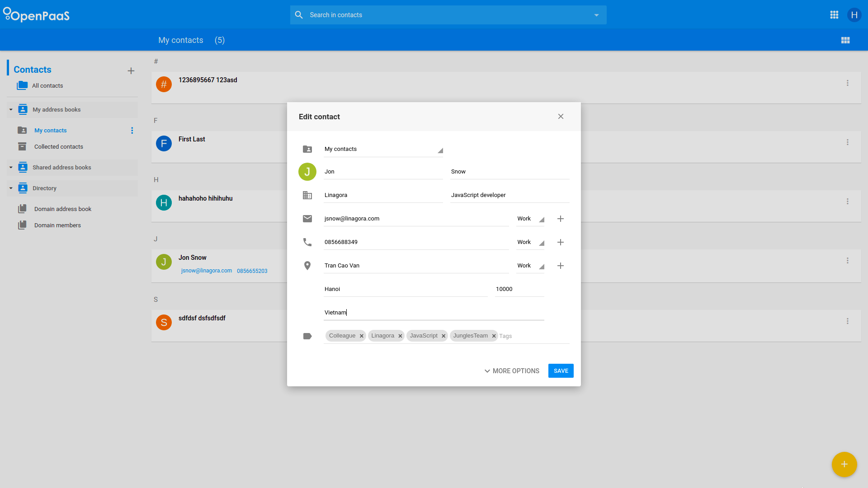Open the address book dropdown showing My contacts
868x488 pixels.
pyautogui.click(x=383, y=149)
